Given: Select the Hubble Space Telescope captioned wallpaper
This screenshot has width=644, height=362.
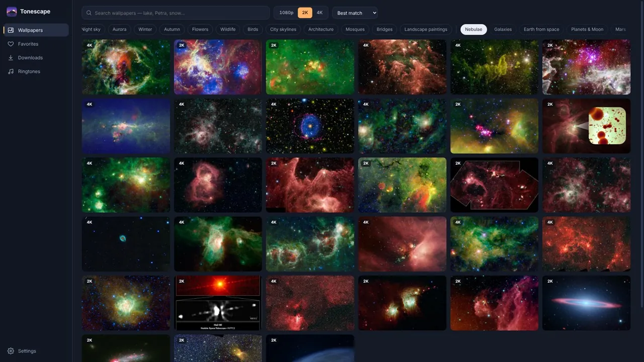Looking at the screenshot, I should tap(218, 303).
